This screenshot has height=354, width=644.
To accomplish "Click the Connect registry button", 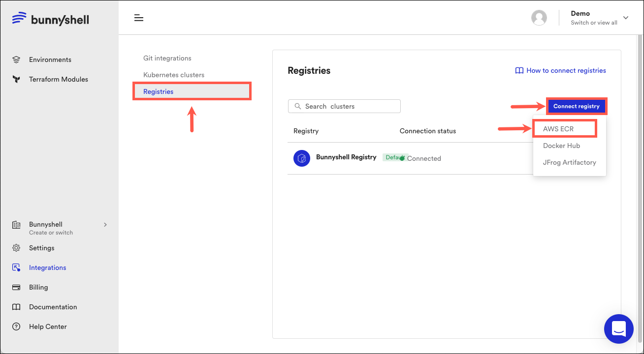I will [x=577, y=106].
